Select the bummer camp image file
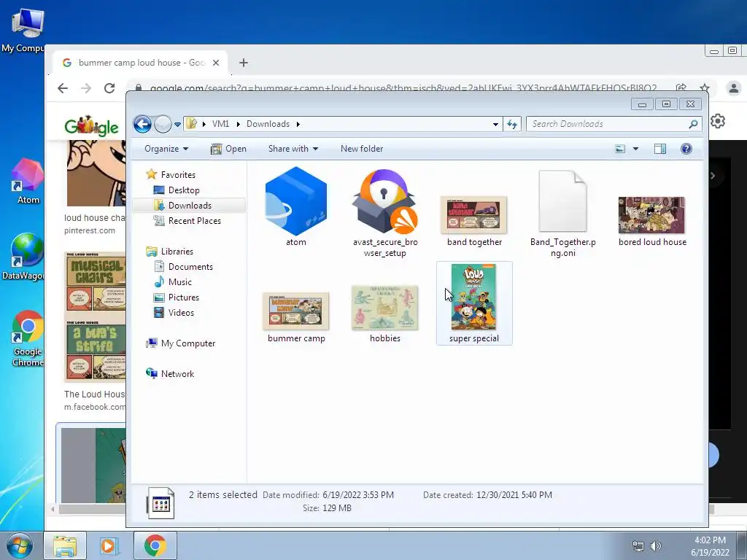 [x=296, y=311]
